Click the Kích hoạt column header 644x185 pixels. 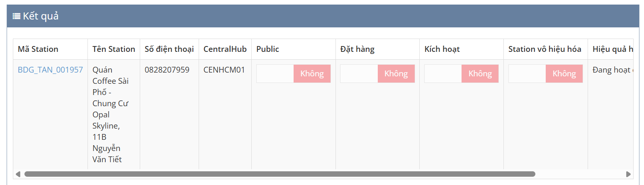442,49
